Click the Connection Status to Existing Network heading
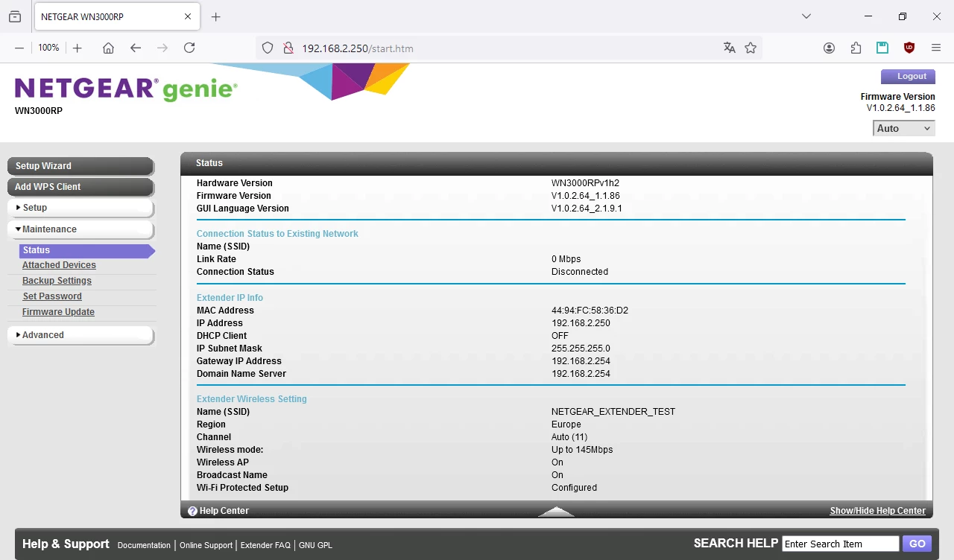The width and height of the screenshot is (954, 560). pyautogui.click(x=277, y=234)
